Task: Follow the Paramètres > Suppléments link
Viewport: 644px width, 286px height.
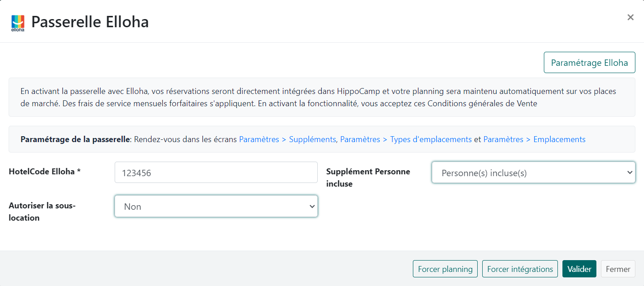Action: 287,139
